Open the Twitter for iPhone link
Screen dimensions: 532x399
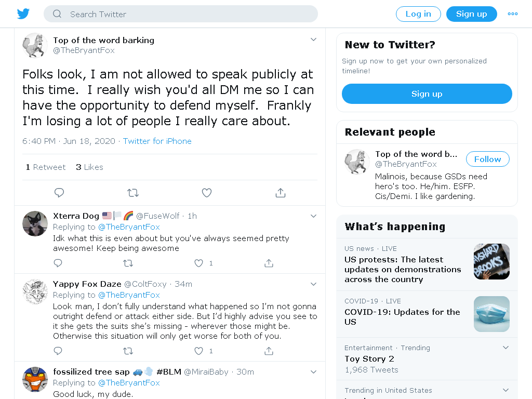point(157,141)
